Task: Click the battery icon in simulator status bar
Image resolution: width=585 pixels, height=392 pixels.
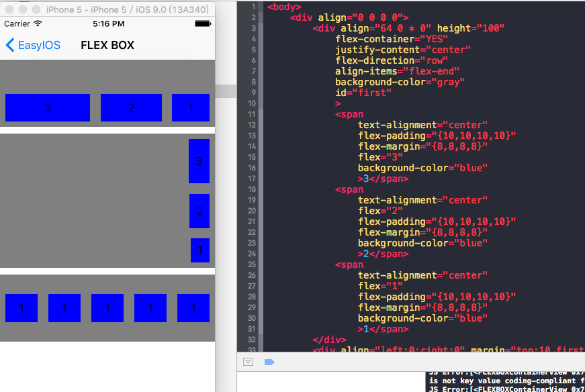Action: point(202,23)
